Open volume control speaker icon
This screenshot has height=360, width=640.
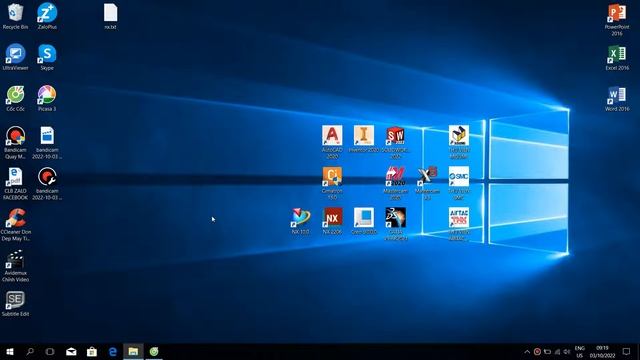point(567,352)
